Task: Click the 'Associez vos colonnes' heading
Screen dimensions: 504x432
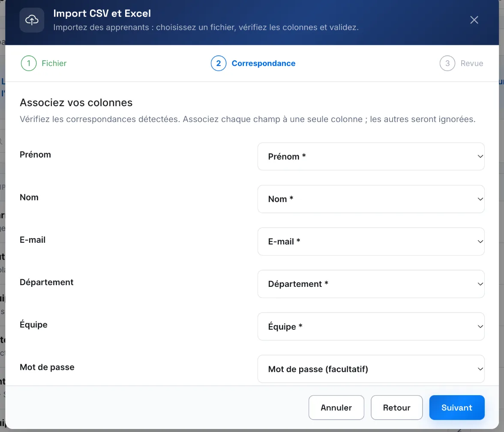Action: [x=76, y=102]
